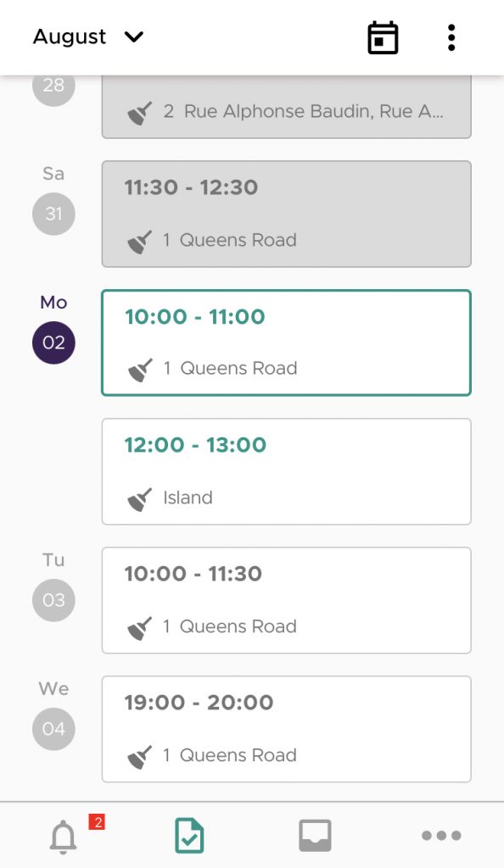Screen dimensions: 504x868
Task: Select the Wednesday 04 date circle
Action: [x=53, y=729]
